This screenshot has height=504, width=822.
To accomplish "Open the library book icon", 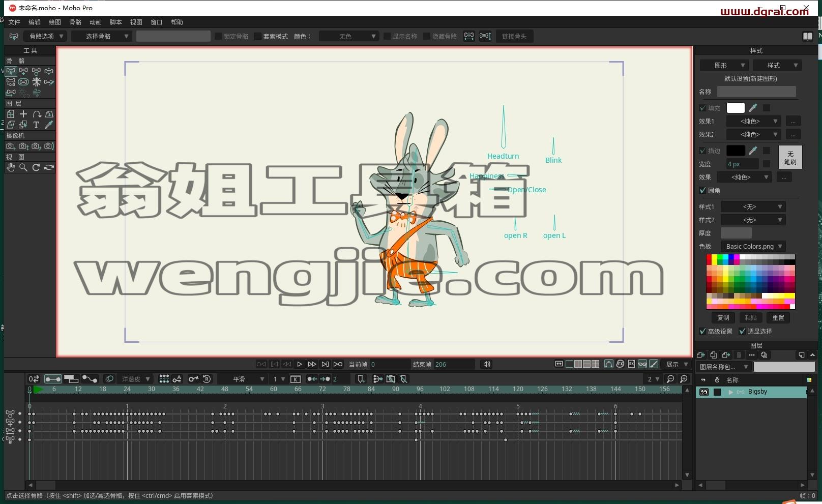I will click(x=807, y=36).
